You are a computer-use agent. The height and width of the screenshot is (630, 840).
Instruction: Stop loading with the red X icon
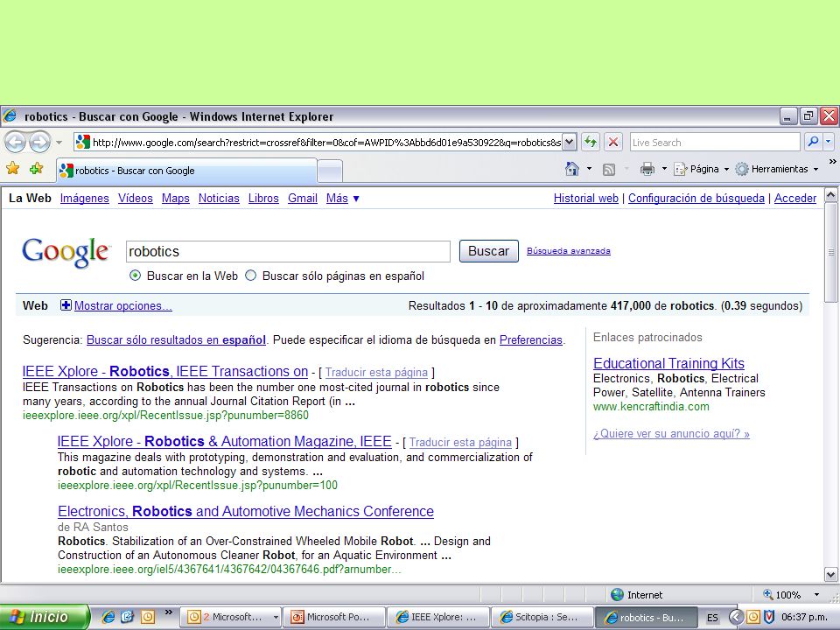[613, 142]
